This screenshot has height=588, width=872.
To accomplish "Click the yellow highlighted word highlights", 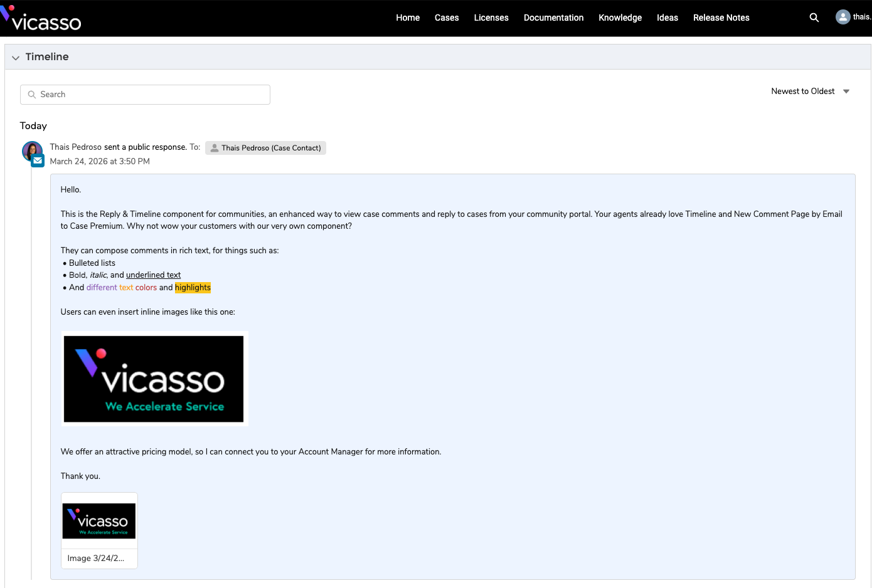I will tap(193, 288).
